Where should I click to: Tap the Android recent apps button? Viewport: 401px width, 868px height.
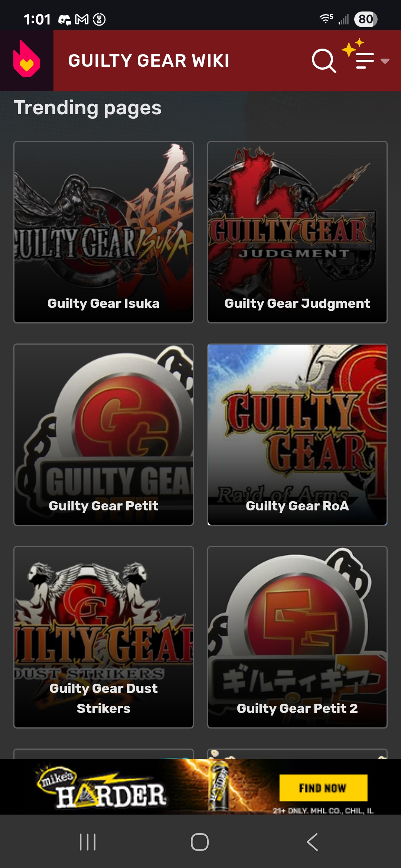pos(88,842)
